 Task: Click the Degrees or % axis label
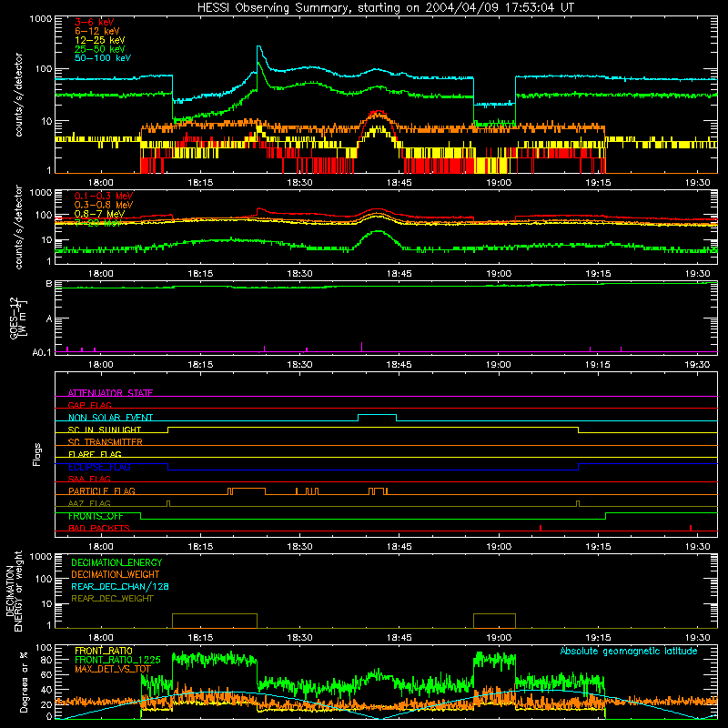point(24,682)
